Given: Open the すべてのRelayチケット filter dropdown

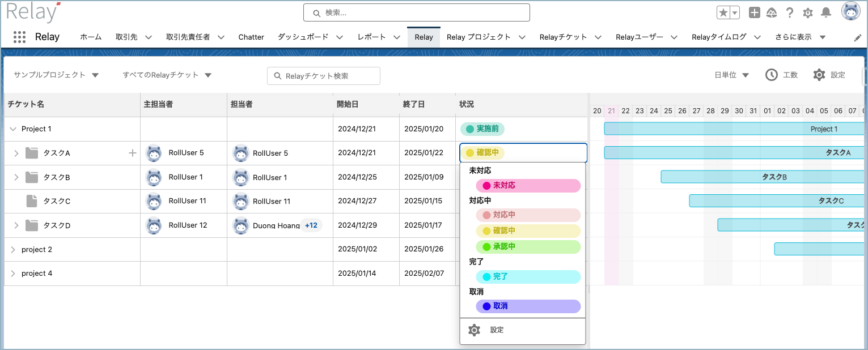Looking at the screenshot, I should [167, 75].
